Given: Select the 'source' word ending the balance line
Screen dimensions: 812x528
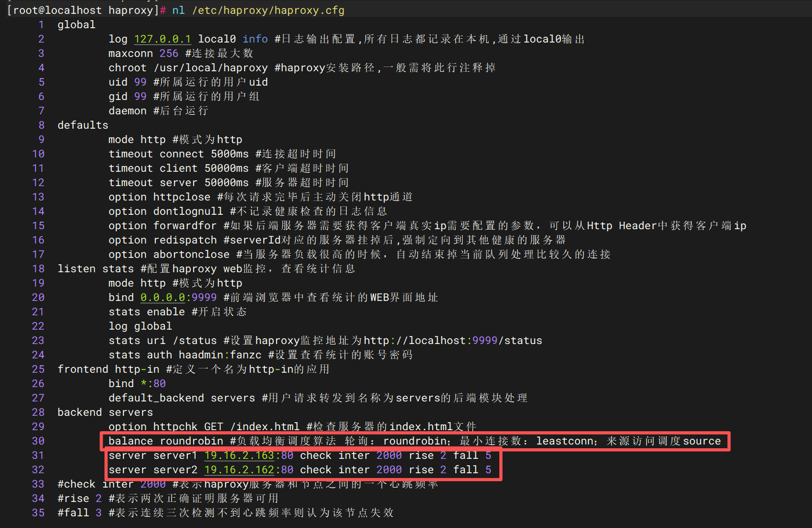Looking at the screenshot, I should coord(702,441).
